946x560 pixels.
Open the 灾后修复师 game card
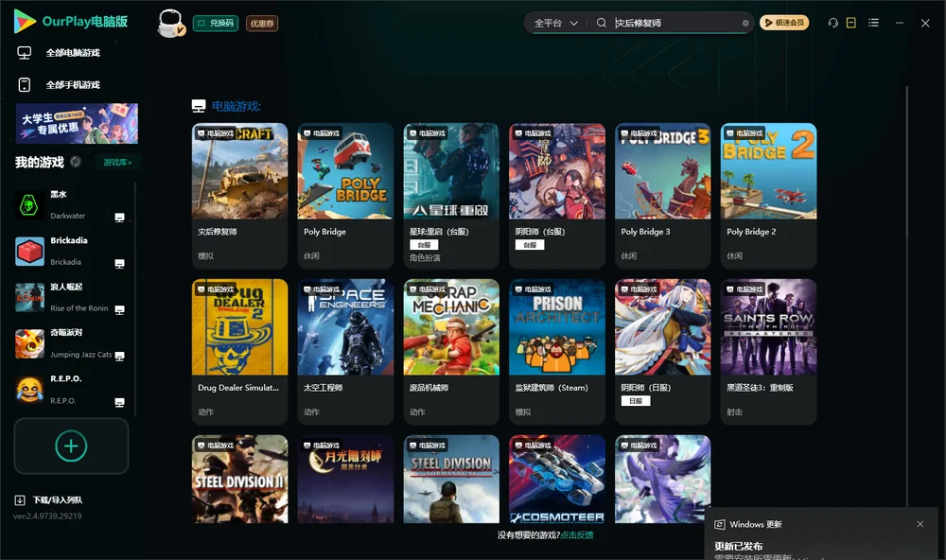pos(239,196)
